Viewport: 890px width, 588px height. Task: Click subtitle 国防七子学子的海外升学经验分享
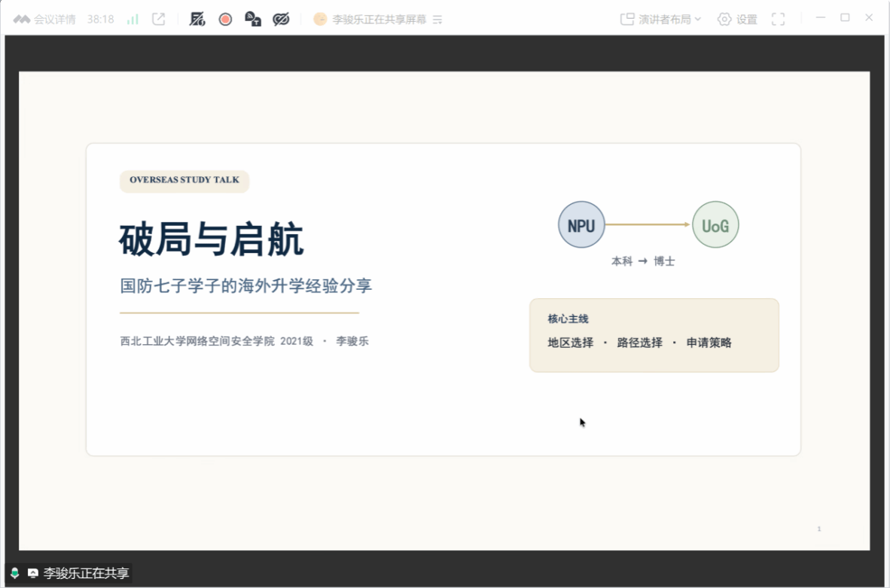pyautogui.click(x=245, y=285)
